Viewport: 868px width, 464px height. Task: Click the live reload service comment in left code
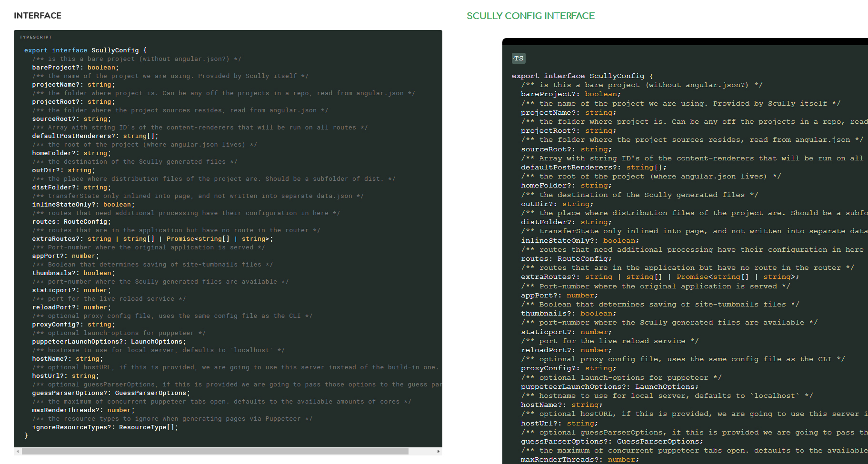pyautogui.click(x=109, y=299)
